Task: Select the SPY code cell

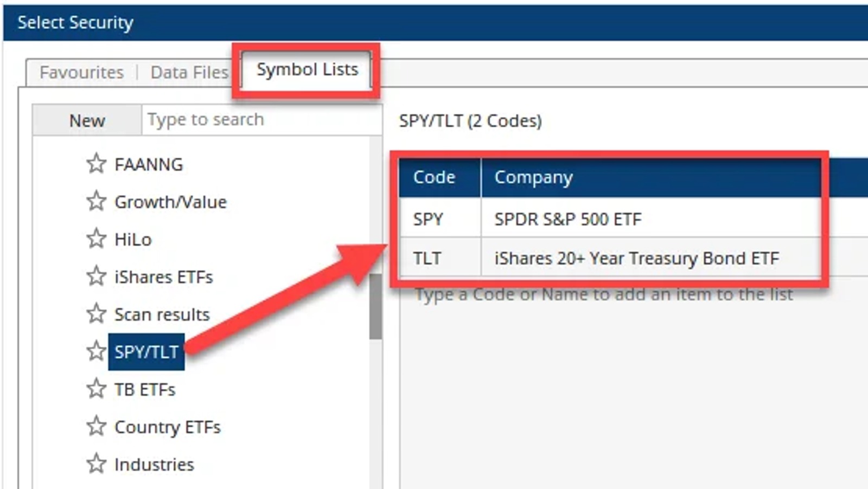Action: coord(440,218)
